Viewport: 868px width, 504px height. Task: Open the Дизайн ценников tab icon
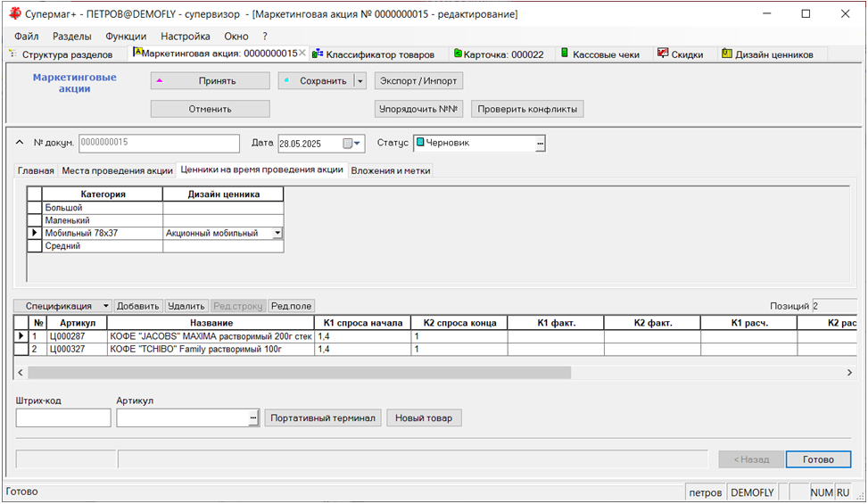(x=727, y=54)
